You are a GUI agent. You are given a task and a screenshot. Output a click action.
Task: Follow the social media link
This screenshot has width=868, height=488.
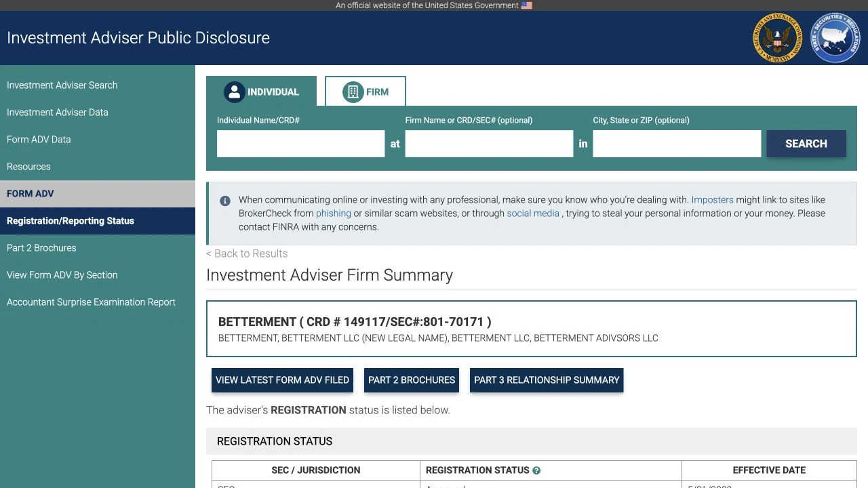click(x=533, y=213)
